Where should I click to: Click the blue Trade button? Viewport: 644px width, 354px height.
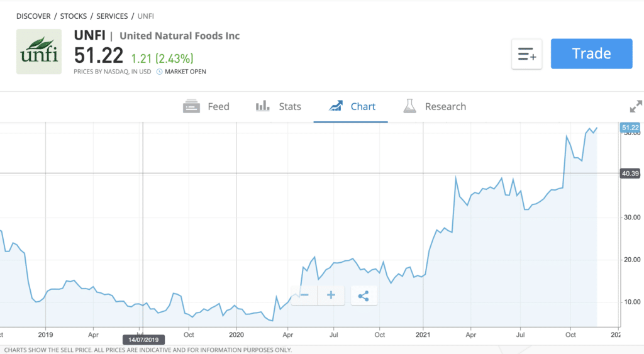(591, 54)
